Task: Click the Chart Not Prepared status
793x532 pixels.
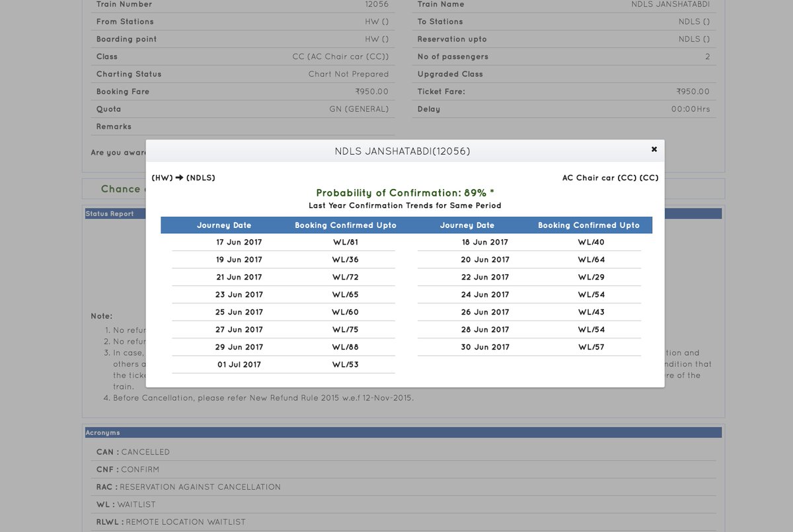Action: tap(348, 74)
